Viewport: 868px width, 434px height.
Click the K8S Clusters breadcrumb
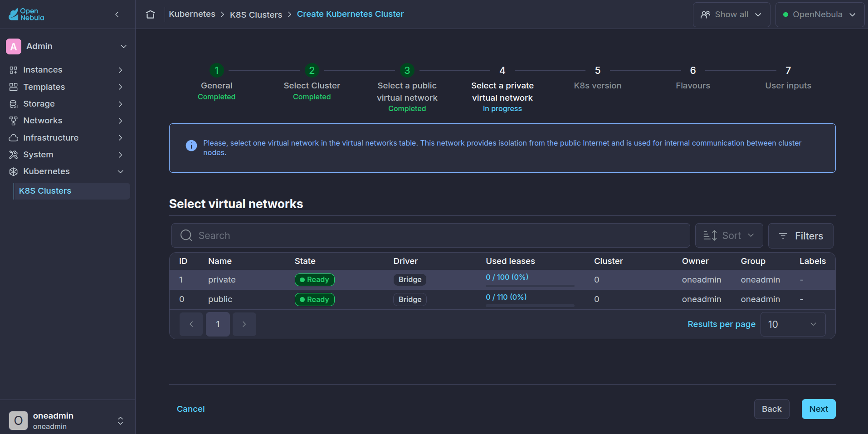click(x=256, y=15)
